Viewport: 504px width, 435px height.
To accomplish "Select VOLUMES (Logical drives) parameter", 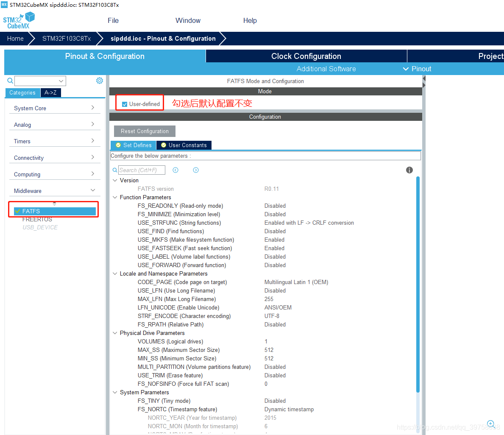I will tap(170, 341).
